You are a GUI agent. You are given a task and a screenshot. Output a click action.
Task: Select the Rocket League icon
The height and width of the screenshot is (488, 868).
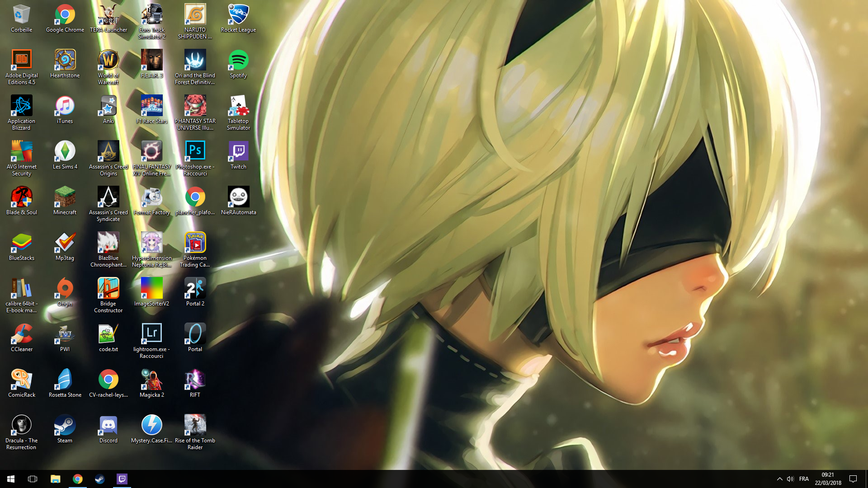(x=238, y=19)
